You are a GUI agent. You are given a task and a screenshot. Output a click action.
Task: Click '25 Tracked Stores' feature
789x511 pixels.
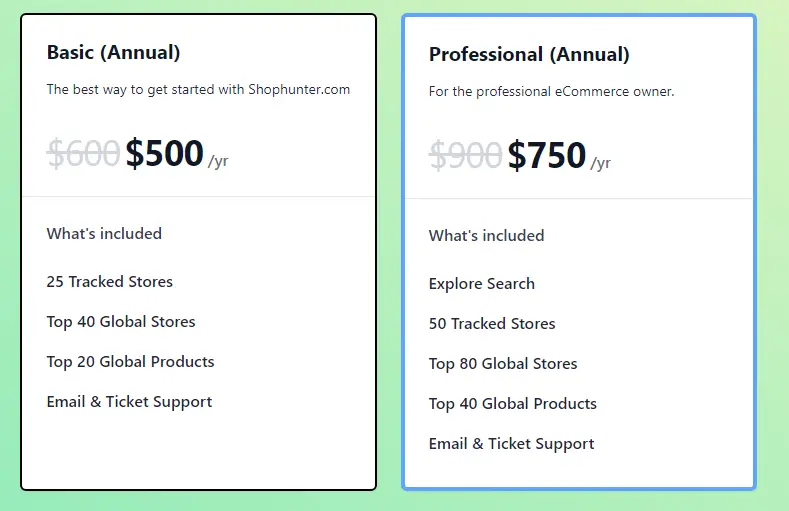coord(110,282)
